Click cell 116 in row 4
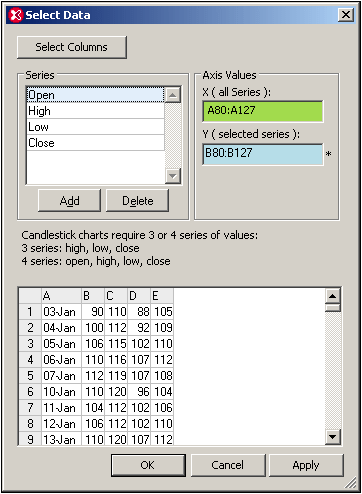The height and width of the screenshot is (494, 362). pyautogui.click(x=116, y=360)
